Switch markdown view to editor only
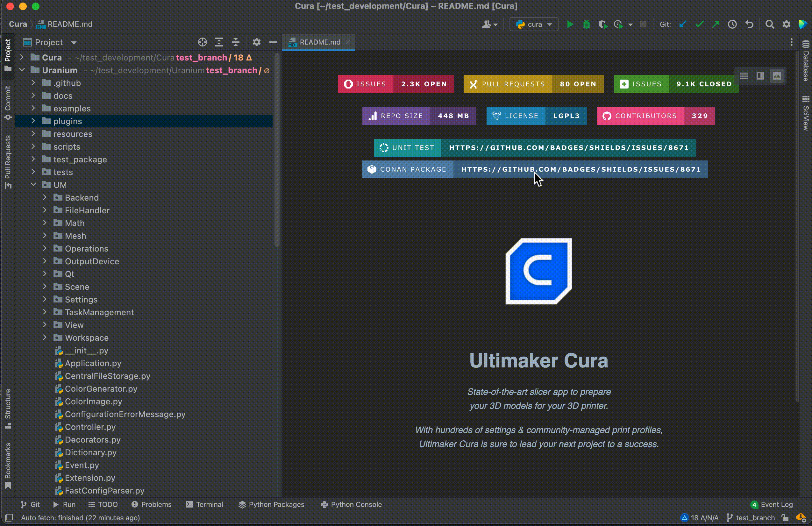This screenshot has height=526, width=812. point(744,76)
